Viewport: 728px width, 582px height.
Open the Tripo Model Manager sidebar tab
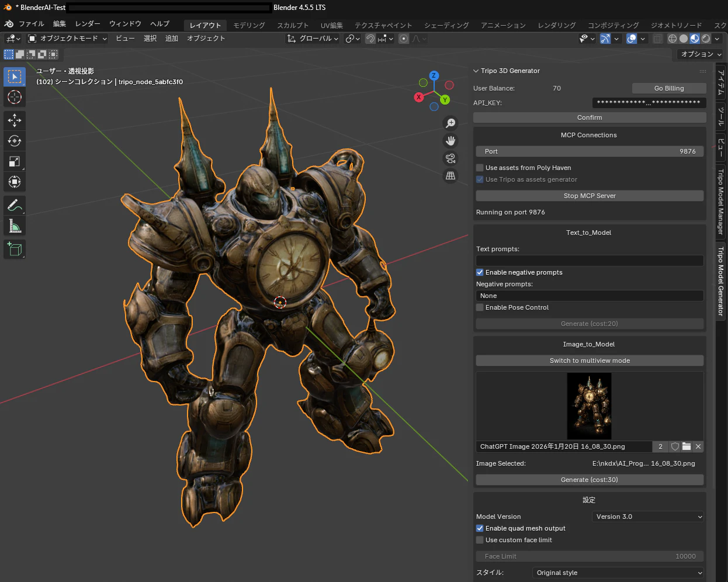(x=721, y=202)
